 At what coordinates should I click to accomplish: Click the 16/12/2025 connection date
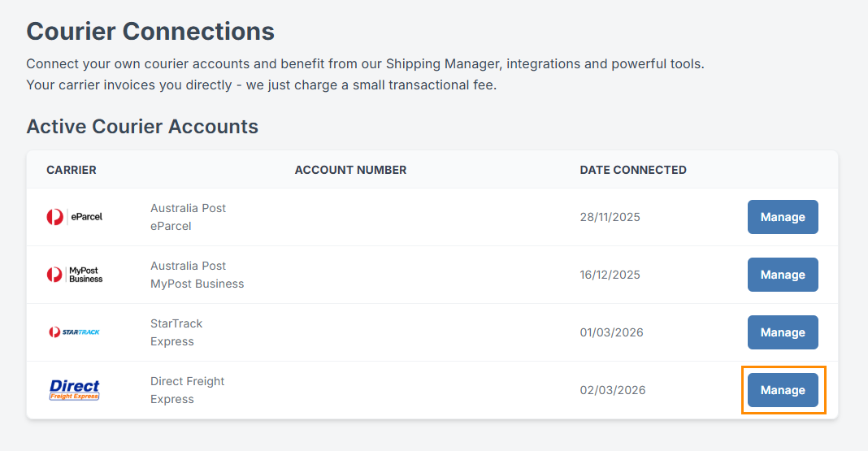tap(610, 275)
